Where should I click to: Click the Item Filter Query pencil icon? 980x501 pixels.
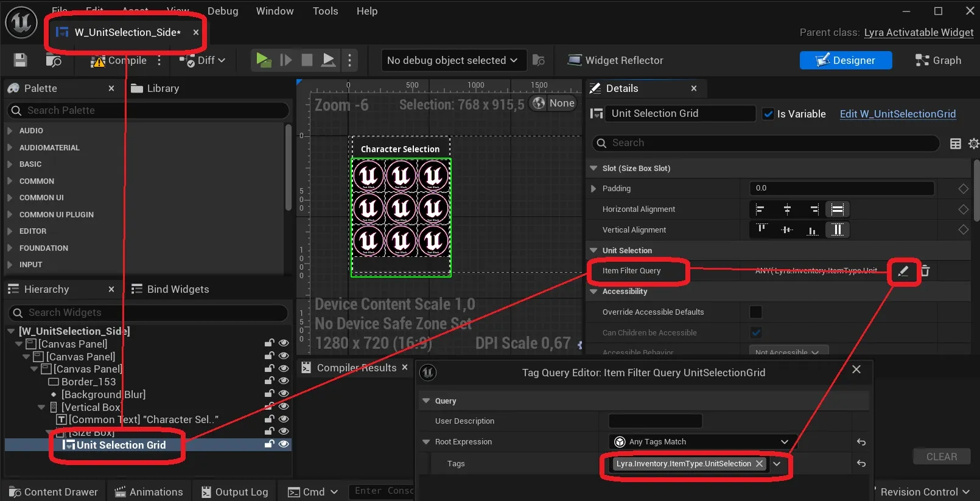[x=903, y=271]
